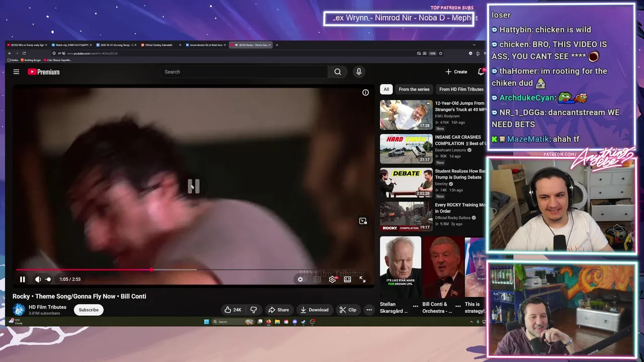Select the From HD Film Tributes chip

coord(461,89)
